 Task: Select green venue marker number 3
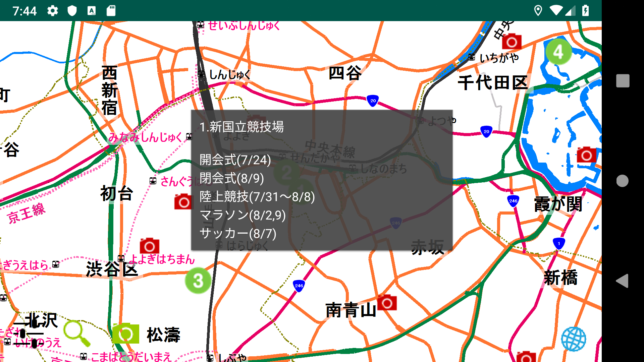pos(198,281)
